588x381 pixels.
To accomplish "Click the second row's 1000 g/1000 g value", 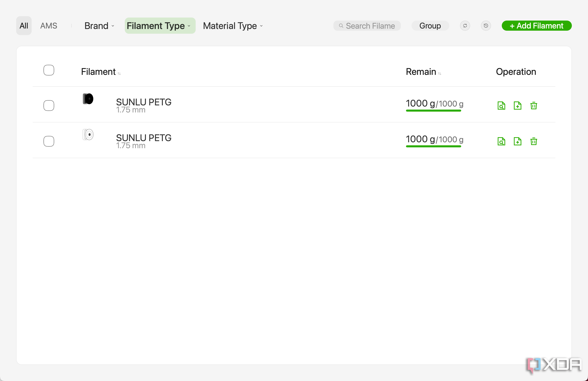I will (435, 139).
